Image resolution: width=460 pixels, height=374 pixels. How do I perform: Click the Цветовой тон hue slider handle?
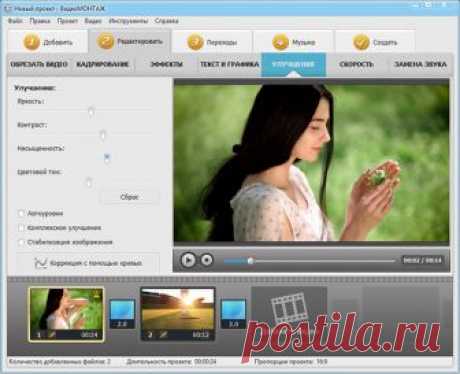(89, 182)
